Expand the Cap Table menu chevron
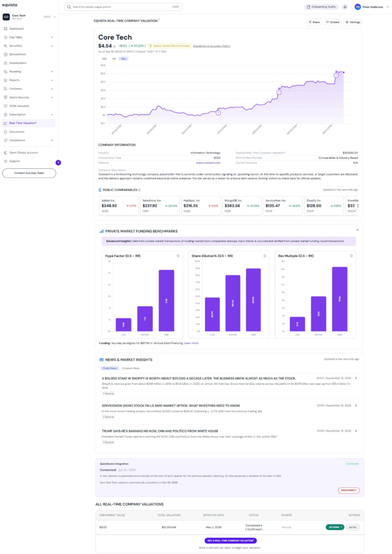This screenshot has height=554, width=392. coord(52,37)
